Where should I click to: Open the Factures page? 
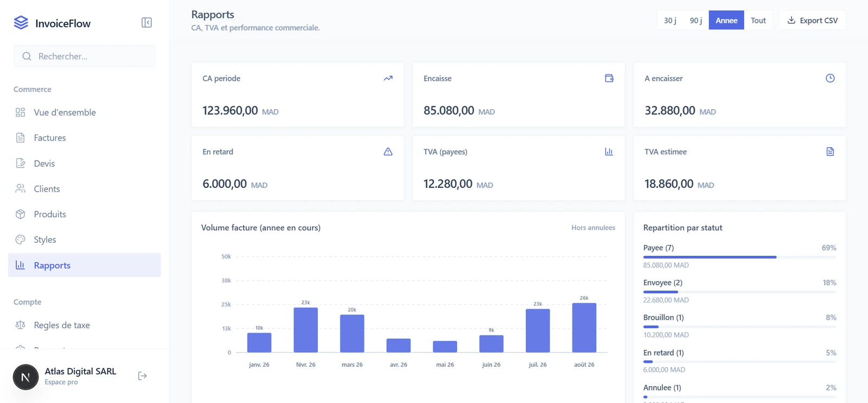tap(85, 138)
